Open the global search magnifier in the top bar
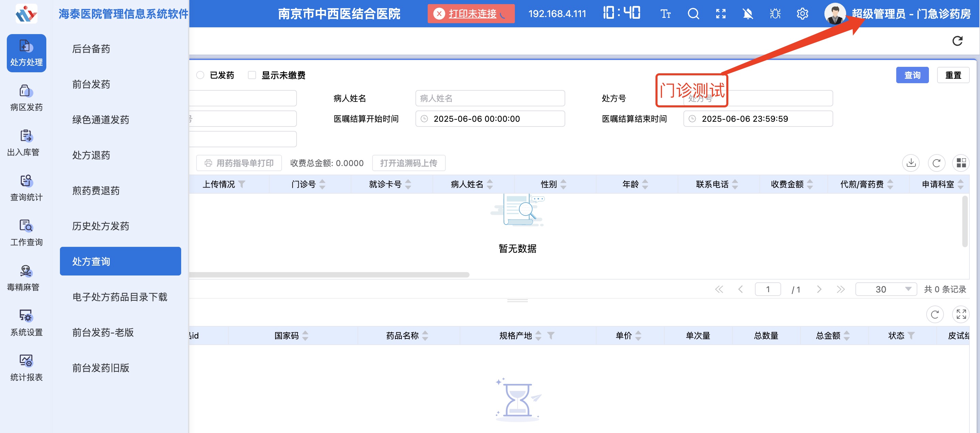The height and width of the screenshot is (433, 980). tap(693, 14)
